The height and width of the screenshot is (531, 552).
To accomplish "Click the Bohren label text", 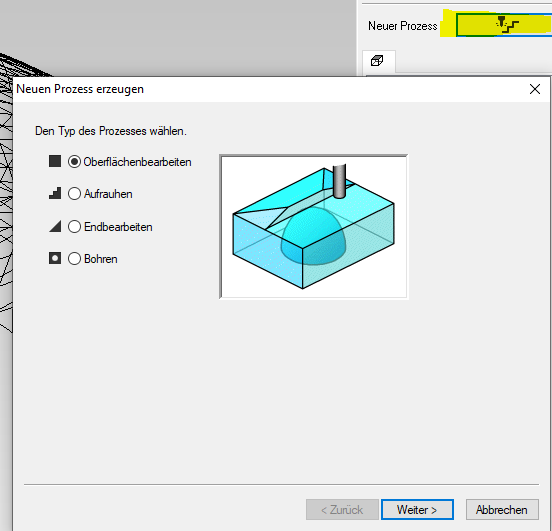I will 101,259.
